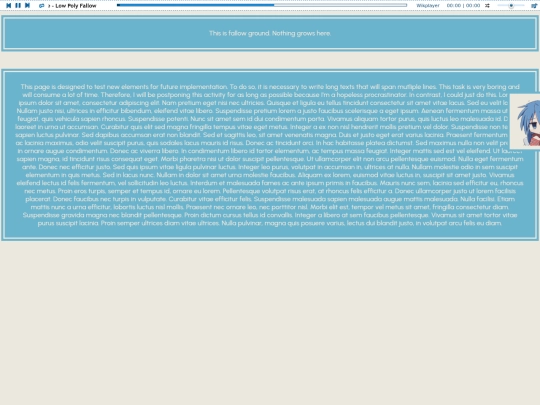Toggle shuffle mode icon

pos(487,6)
